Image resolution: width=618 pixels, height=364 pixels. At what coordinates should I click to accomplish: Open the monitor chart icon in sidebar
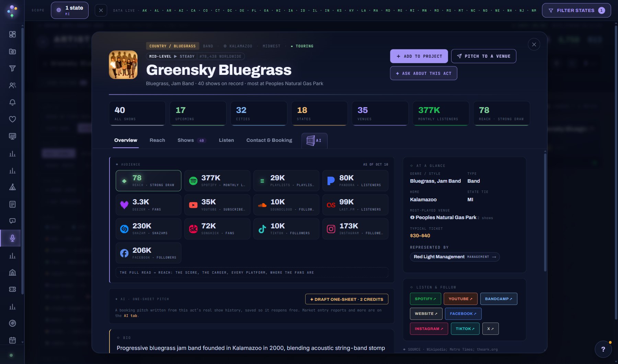12,136
